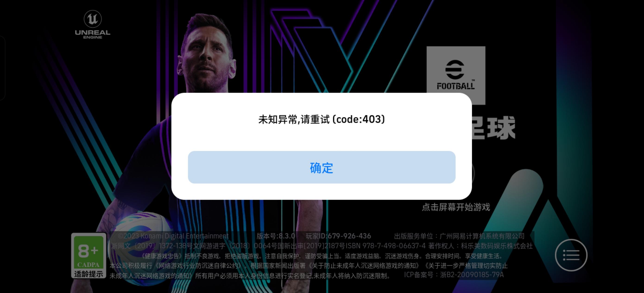Confirm the error dialog with 确定
This screenshot has height=293, width=644.
[x=322, y=167]
